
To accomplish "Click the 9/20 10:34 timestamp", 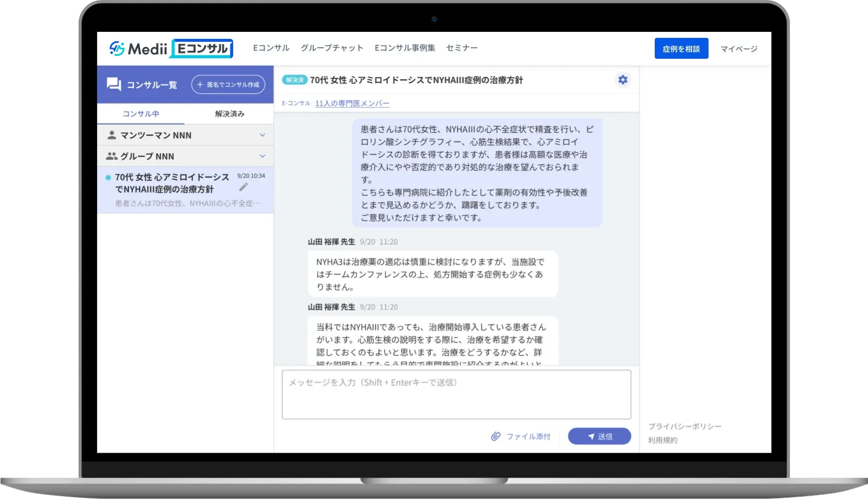I will pyautogui.click(x=251, y=176).
